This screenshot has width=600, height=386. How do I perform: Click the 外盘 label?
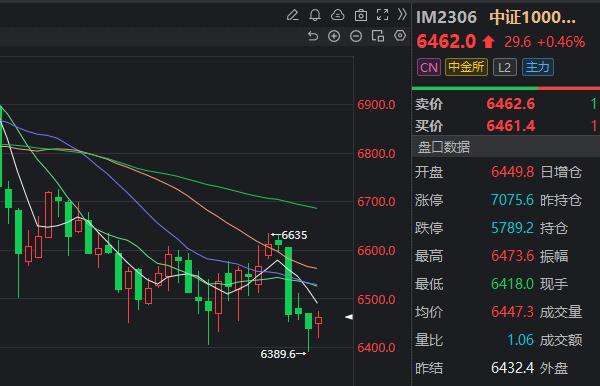tap(554, 368)
